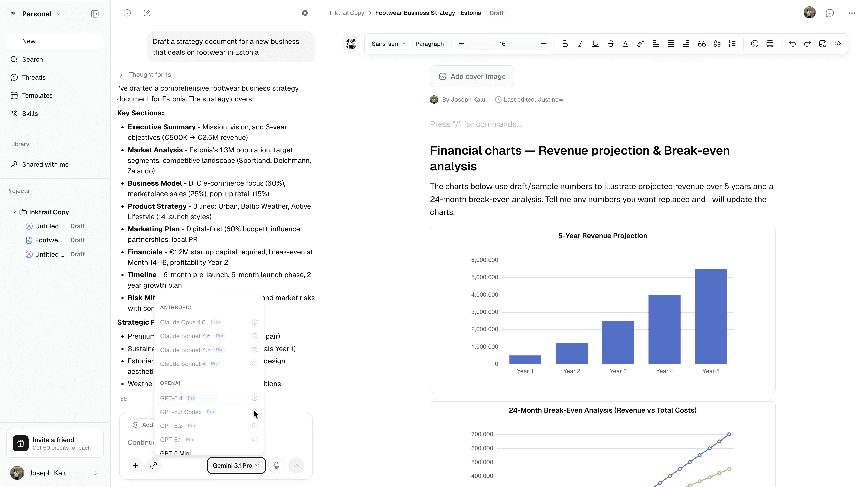Click Add cover image button
Image resolution: width=868 pixels, height=487 pixels.
pos(472,76)
